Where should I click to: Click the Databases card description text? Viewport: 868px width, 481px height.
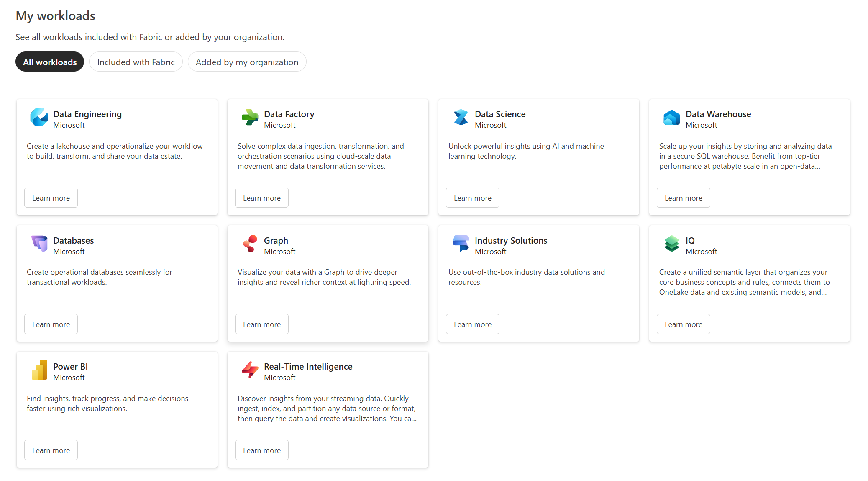pyautogui.click(x=100, y=277)
